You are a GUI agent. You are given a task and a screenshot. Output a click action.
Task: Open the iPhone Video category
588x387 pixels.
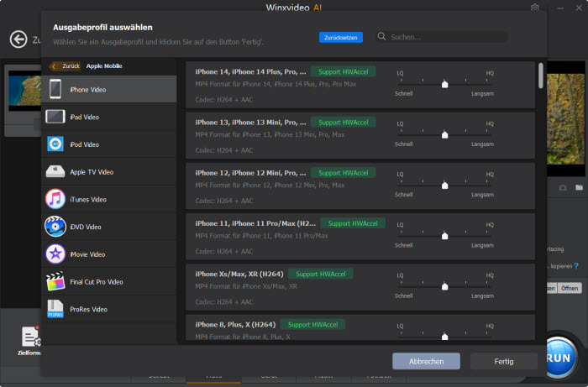point(108,89)
